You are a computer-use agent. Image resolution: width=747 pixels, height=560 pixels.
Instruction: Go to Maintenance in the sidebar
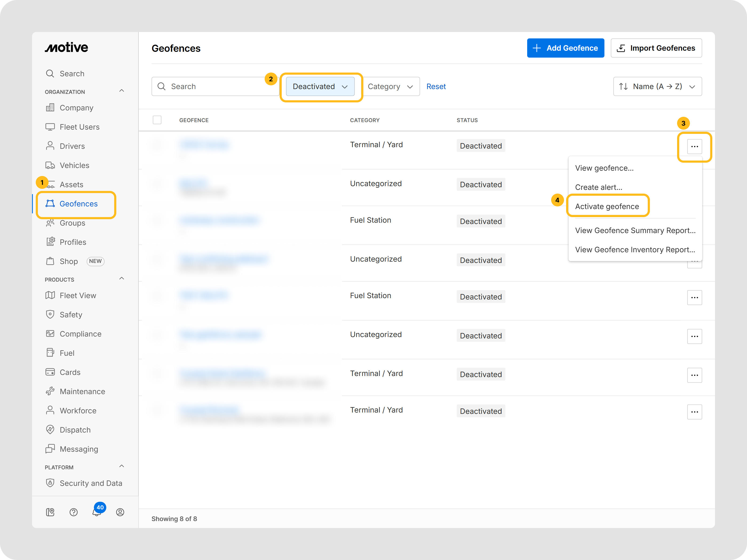point(82,391)
